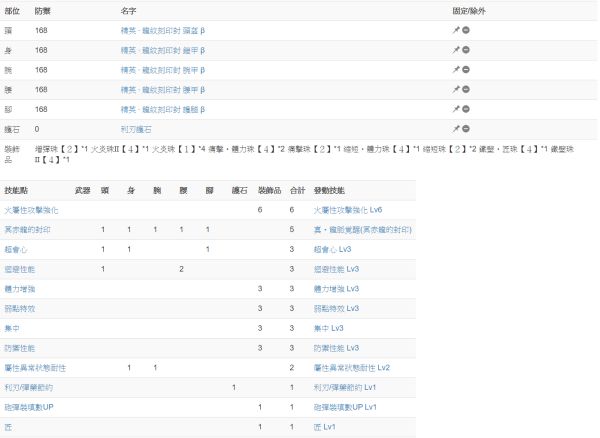Exclude the 護石 charm with minus icon
Screen dimensions: 600x438
(466, 129)
